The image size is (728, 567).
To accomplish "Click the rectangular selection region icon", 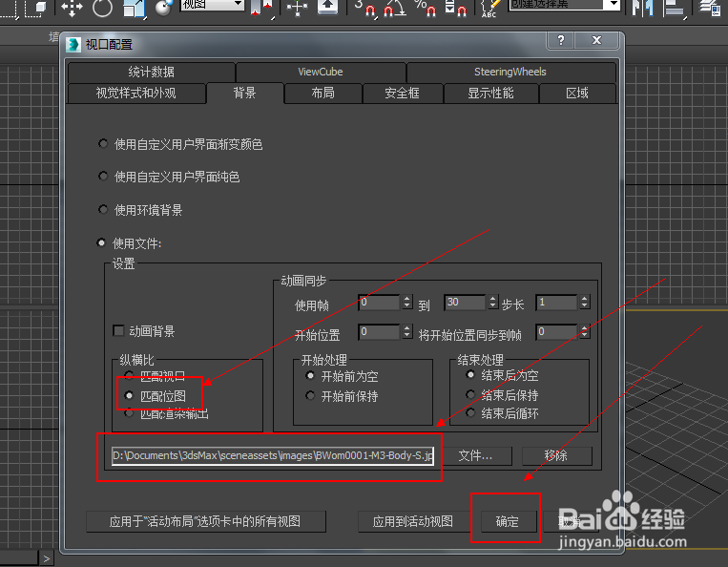I will [9, 8].
